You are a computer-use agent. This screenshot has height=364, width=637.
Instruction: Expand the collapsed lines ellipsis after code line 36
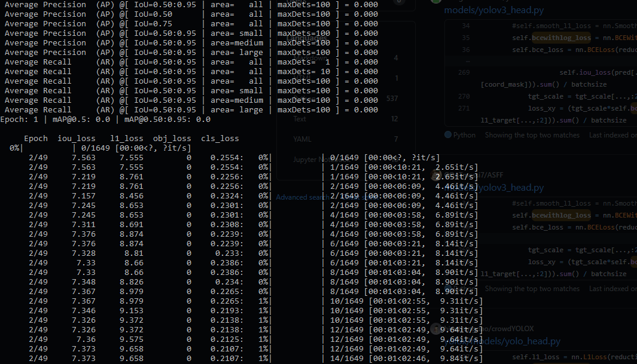[x=467, y=62]
